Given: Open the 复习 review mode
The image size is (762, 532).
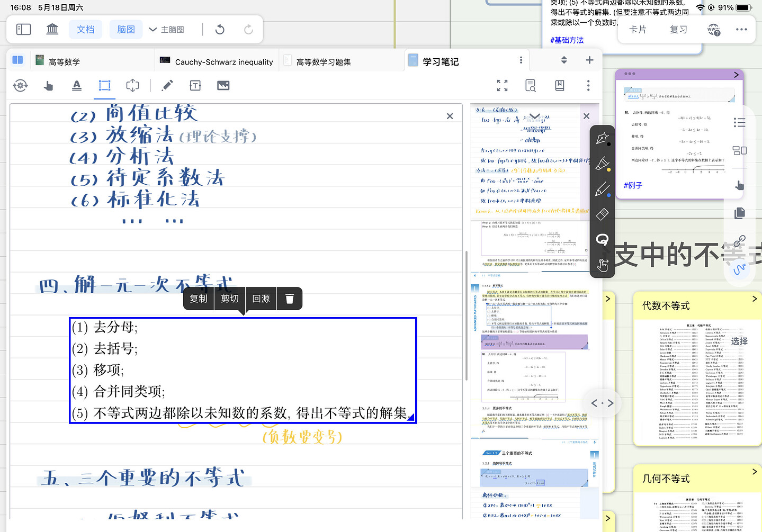Looking at the screenshot, I should [678, 29].
